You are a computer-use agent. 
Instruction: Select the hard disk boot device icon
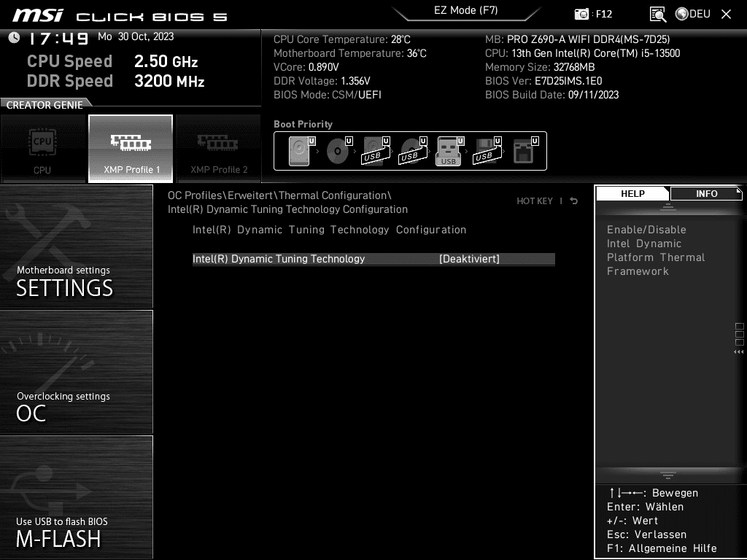(301, 151)
